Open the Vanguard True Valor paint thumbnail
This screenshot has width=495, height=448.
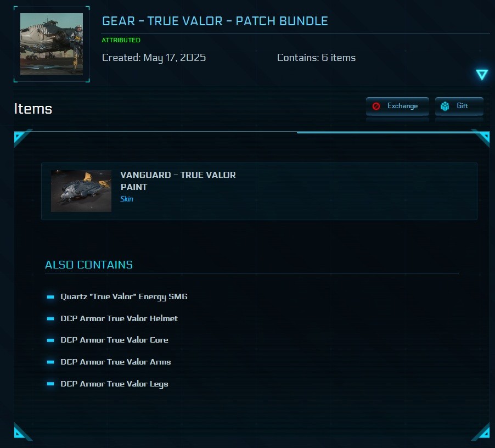point(81,191)
